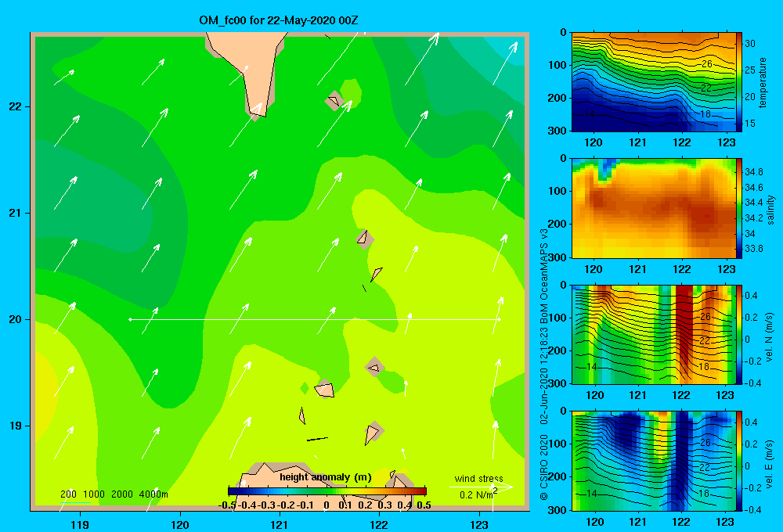This screenshot has width=783, height=532.
Task: Click the longitude 119 tick label on map
Action: click(80, 524)
